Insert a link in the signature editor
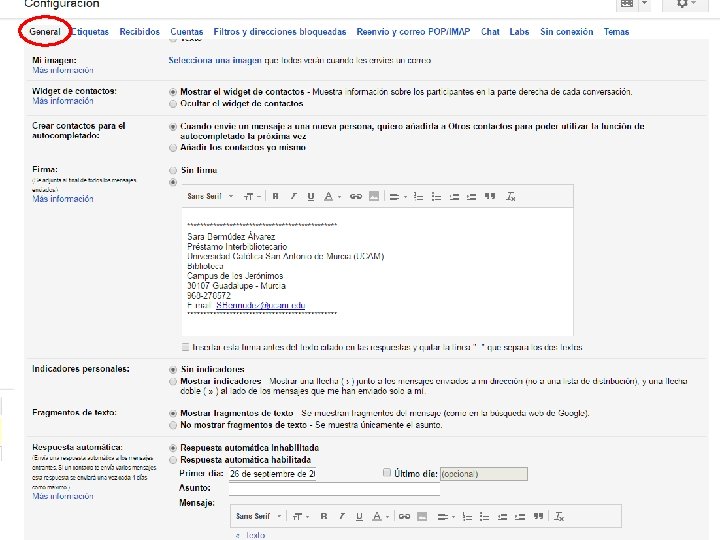 click(x=355, y=197)
